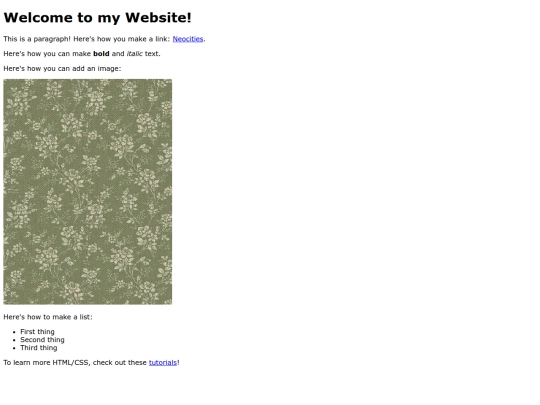Screen dimensions: 540x405
Task: Click the To learn more HTML/CSS text
Action: [x=47, y=363]
